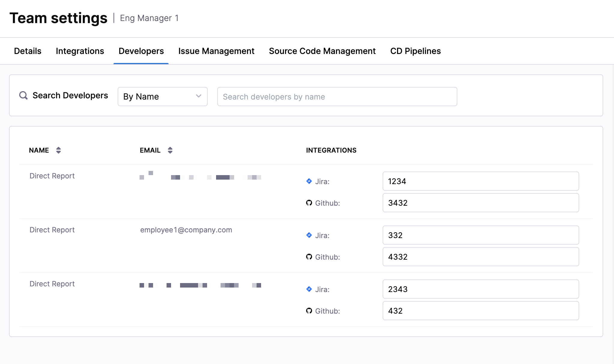This screenshot has width=614, height=364.
Task: Sort developers by the Email column arrows
Action: (170, 150)
